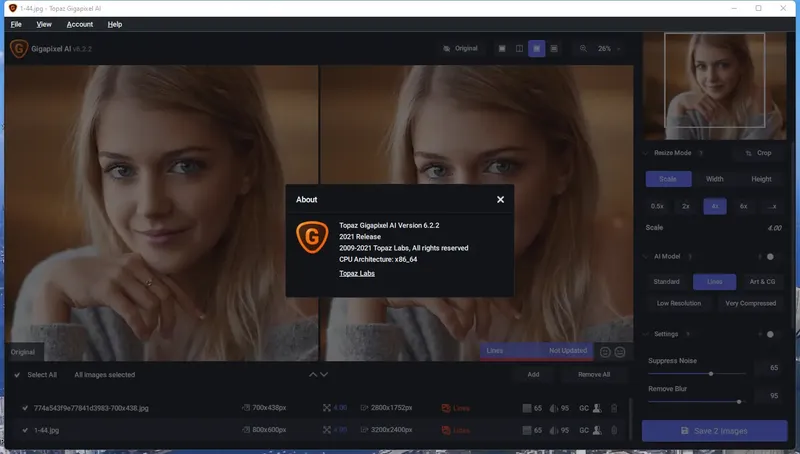
Task: Select the Low Resolution model
Action: click(679, 303)
